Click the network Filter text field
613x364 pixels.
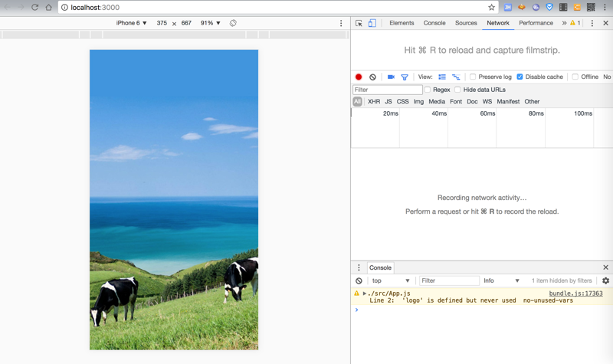click(x=387, y=90)
